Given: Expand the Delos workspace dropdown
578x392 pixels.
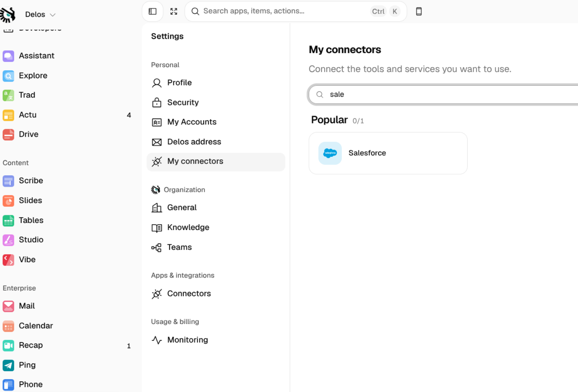Looking at the screenshot, I should click(40, 14).
